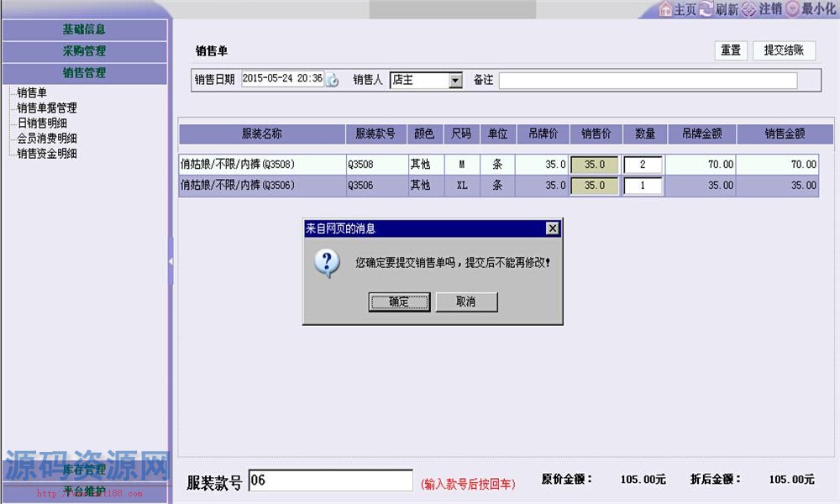Image resolution: width=840 pixels, height=504 pixels.
Task: Expand the 基础信息 section
Action: pyautogui.click(x=85, y=29)
